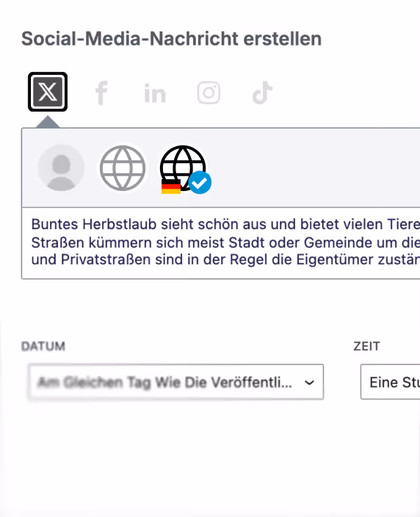The height and width of the screenshot is (517, 420).
Task: Select the X (Twitter) network icon
Action: tap(48, 92)
